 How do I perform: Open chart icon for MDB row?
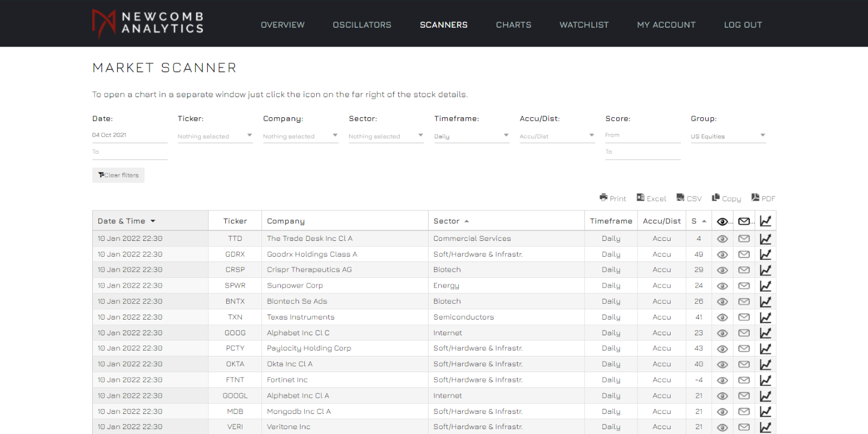point(765,412)
